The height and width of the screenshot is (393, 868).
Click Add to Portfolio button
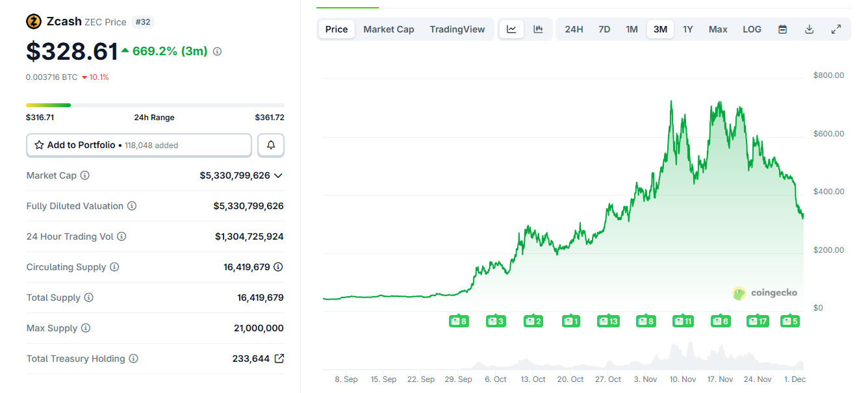pos(138,146)
